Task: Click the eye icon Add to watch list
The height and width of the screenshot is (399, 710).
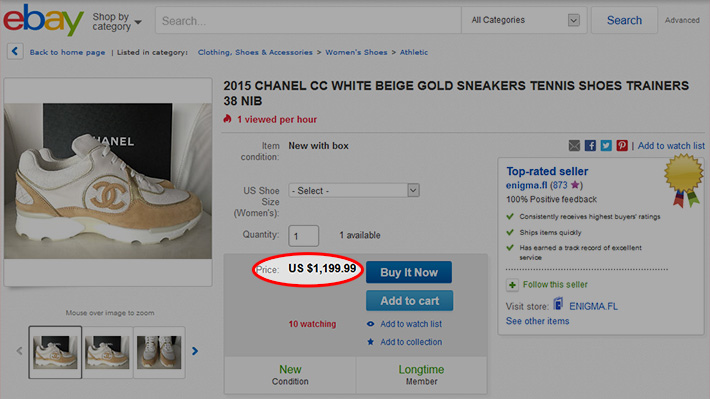Action: point(370,324)
